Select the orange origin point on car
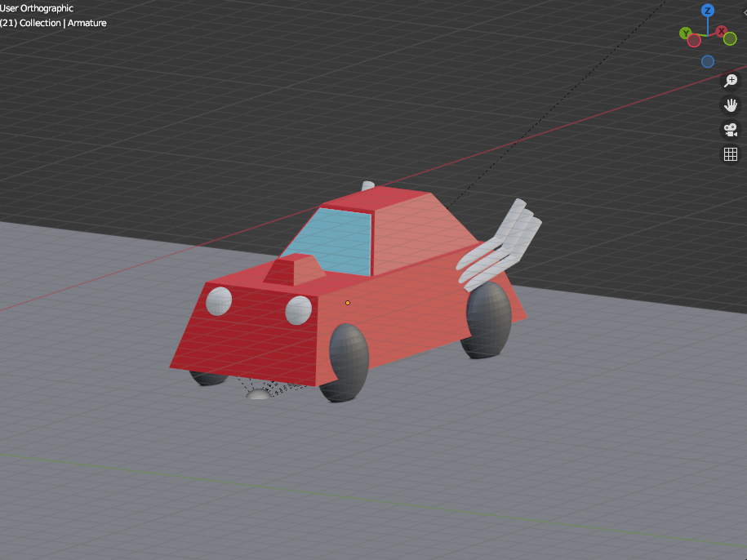 click(348, 303)
